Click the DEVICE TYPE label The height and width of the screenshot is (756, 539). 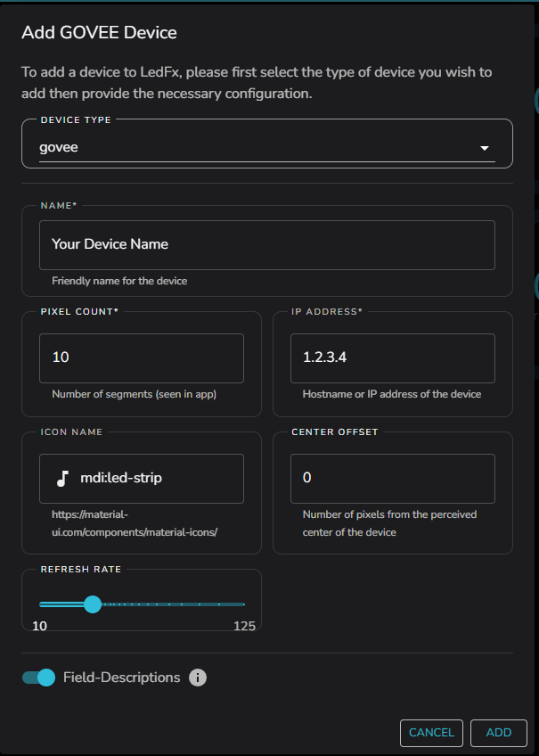(x=76, y=120)
